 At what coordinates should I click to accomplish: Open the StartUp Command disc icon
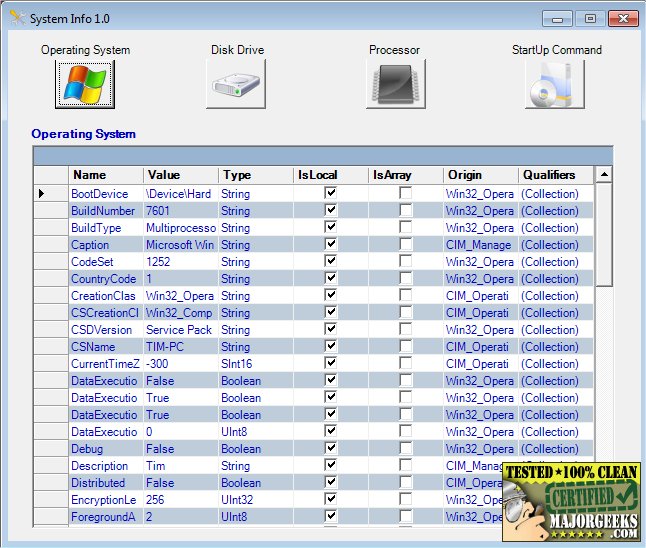(555, 84)
